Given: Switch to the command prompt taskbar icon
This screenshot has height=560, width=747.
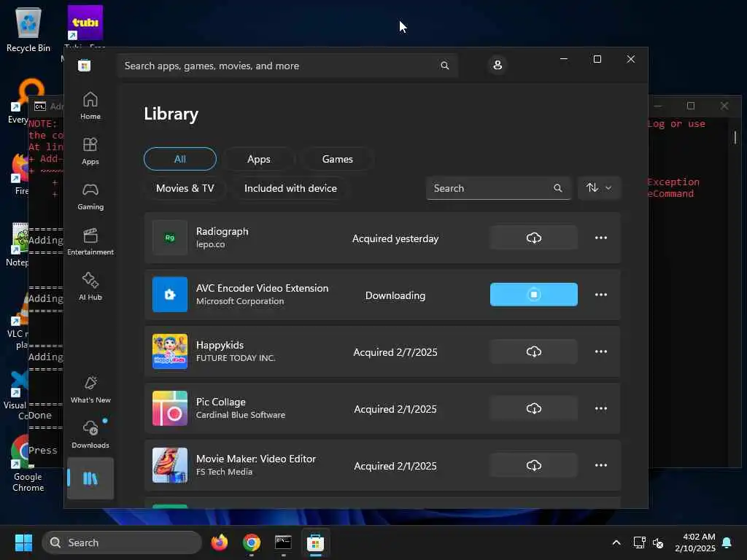Looking at the screenshot, I should pyautogui.click(x=283, y=542).
